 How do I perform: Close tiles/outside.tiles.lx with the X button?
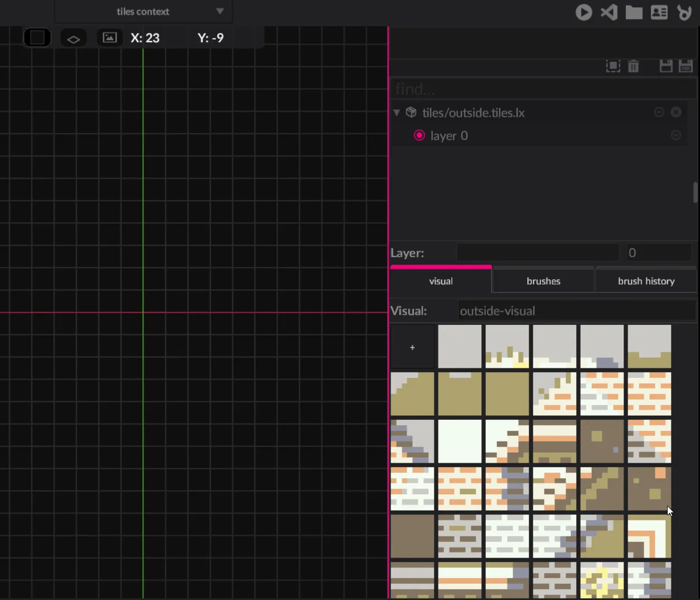pyautogui.click(x=676, y=113)
